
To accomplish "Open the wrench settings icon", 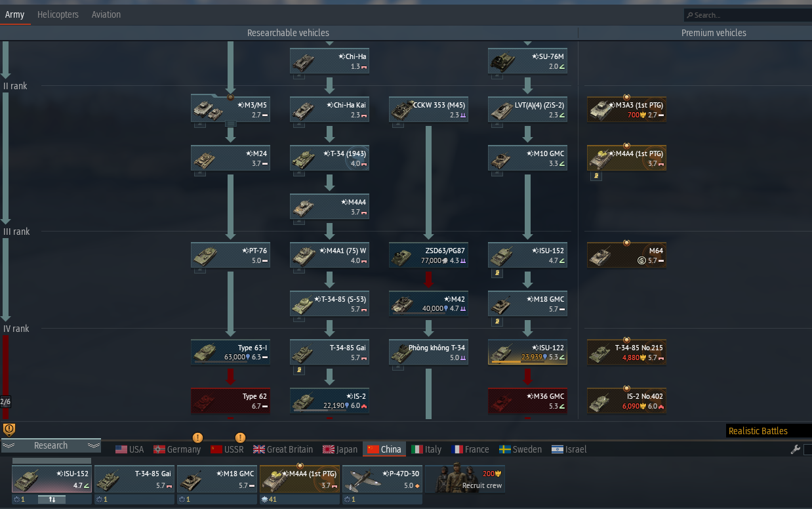I will tap(795, 449).
